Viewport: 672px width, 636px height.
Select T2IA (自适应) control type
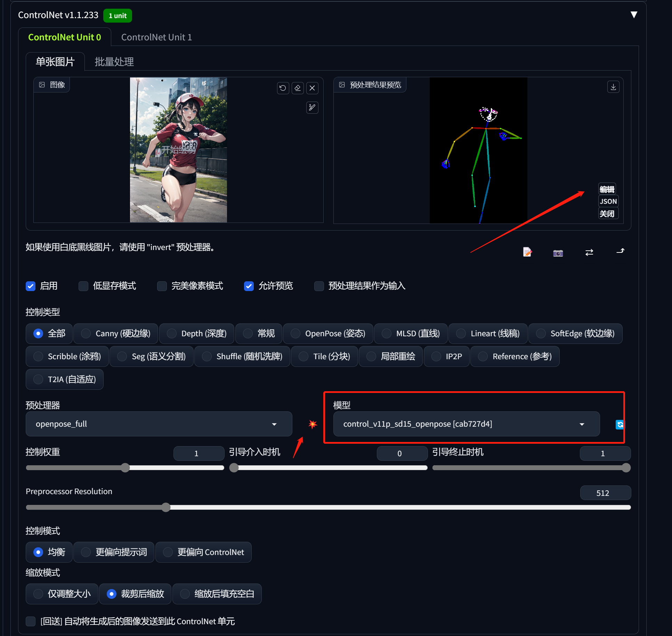(65, 379)
